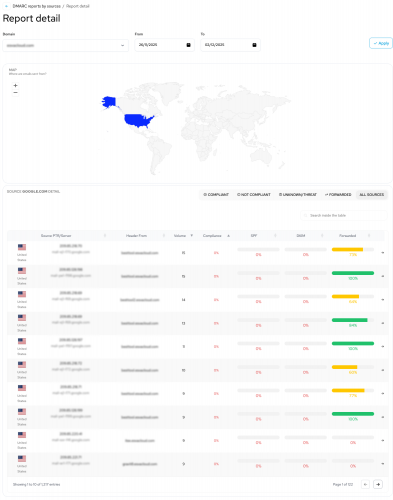The image size is (393, 500).
Task: Click the Apply button
Action: pos(381,43)
